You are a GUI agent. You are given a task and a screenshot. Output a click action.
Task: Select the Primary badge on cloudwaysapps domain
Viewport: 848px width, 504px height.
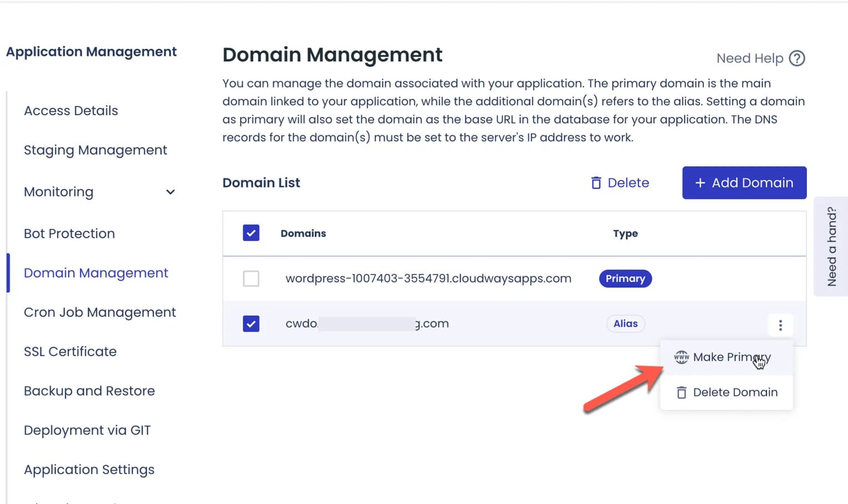[625, 279]
